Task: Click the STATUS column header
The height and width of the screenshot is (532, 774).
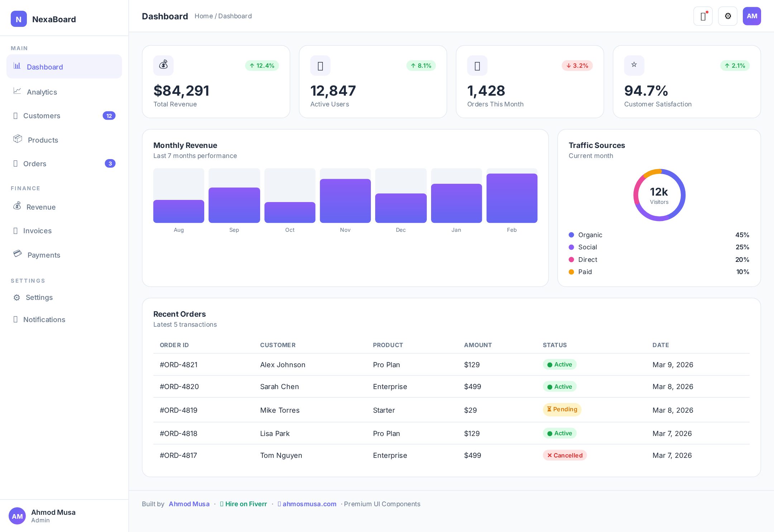Action: [x=555, y=345]
